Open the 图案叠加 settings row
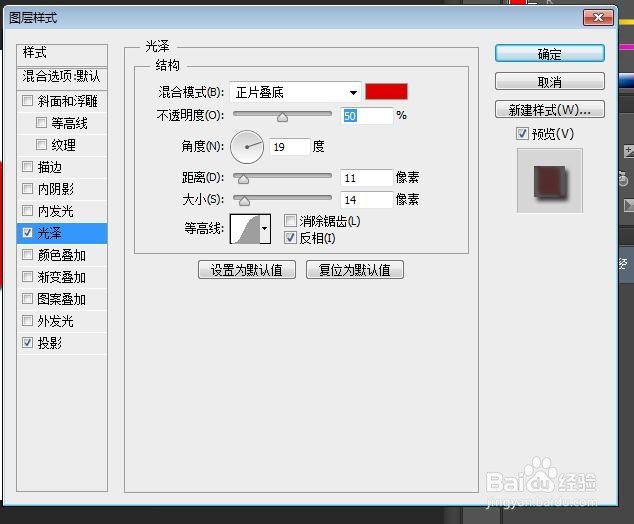This screenshot has height=524, width=634. (61, 299)
